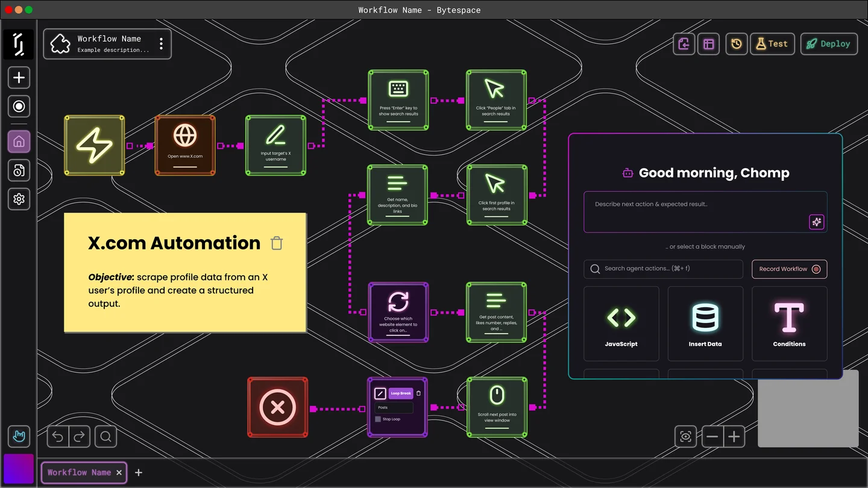The width and height of the screenshot is (868, 488).
Task: Click the gray minimap area
Action: 808,413
